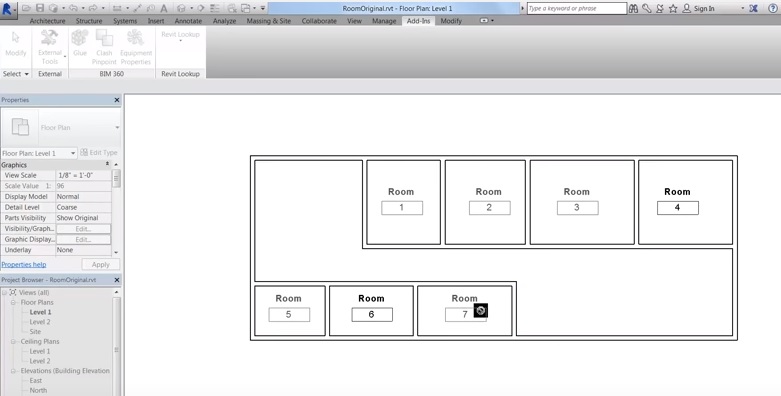Click the Undo arrow icon
Image resolution: width=781 pixels, height=396 pixels.
click(73, 8)
